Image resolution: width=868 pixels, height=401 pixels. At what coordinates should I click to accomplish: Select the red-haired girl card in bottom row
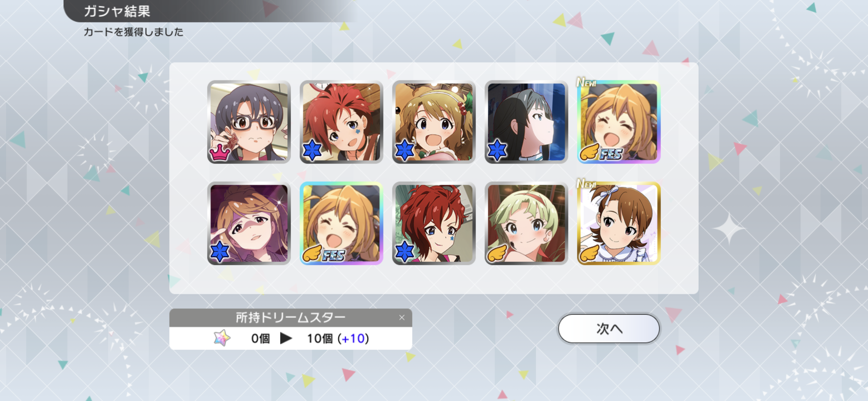[x=434, y=223]
